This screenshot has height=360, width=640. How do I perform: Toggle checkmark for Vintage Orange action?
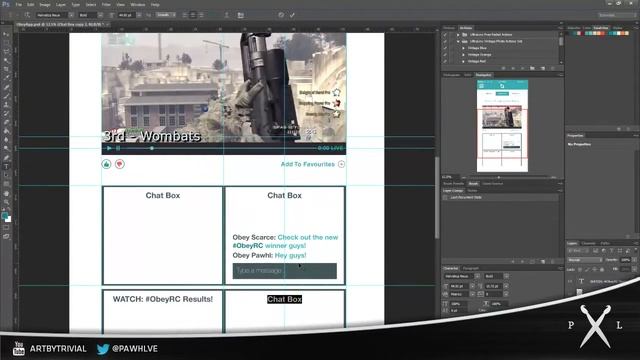[445, 54]
